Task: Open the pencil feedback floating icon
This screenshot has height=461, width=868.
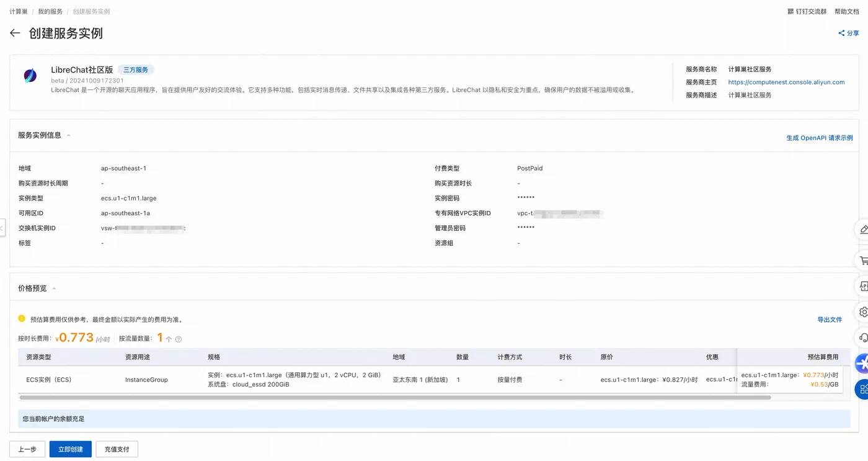Action: coord(863,230)
